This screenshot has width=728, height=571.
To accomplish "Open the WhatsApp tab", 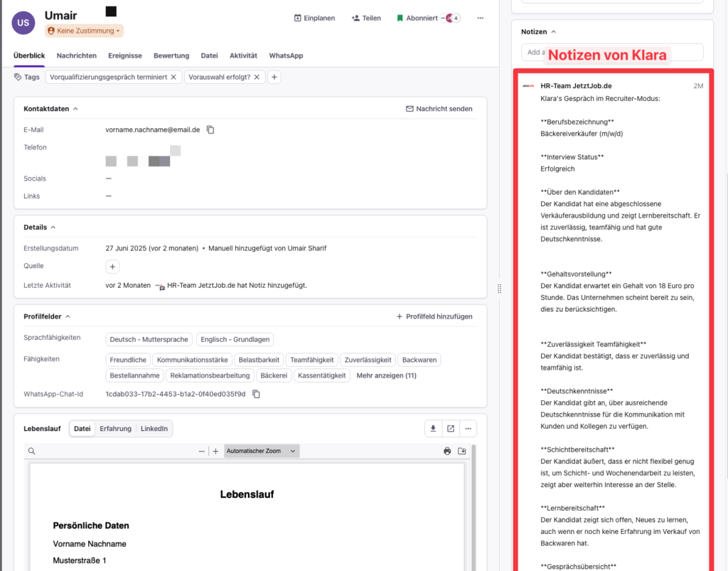I will tap(286, 55).
